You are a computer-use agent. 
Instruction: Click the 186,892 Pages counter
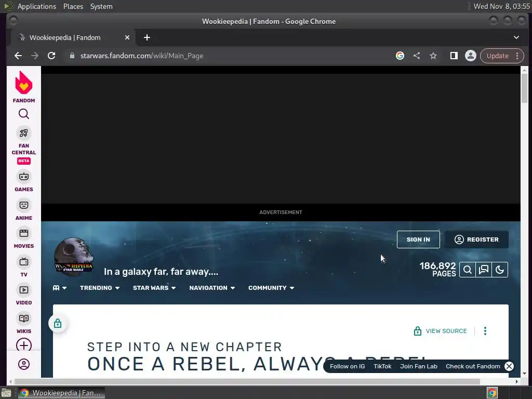[x=437, y=270]
